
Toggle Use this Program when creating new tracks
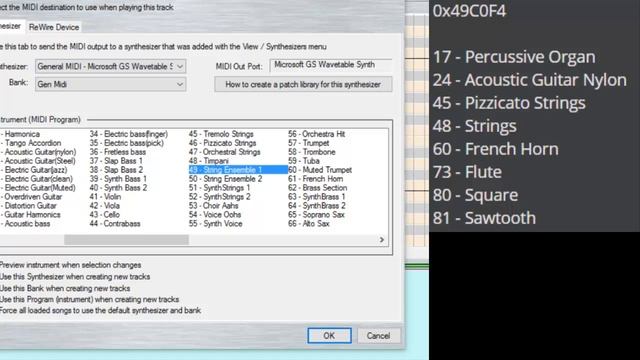pos(90,299)
